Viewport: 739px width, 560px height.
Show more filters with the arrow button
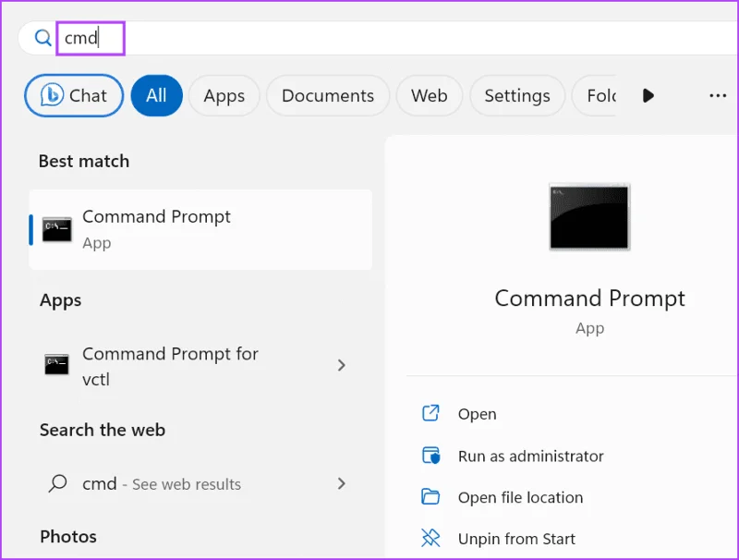point(648,96)
